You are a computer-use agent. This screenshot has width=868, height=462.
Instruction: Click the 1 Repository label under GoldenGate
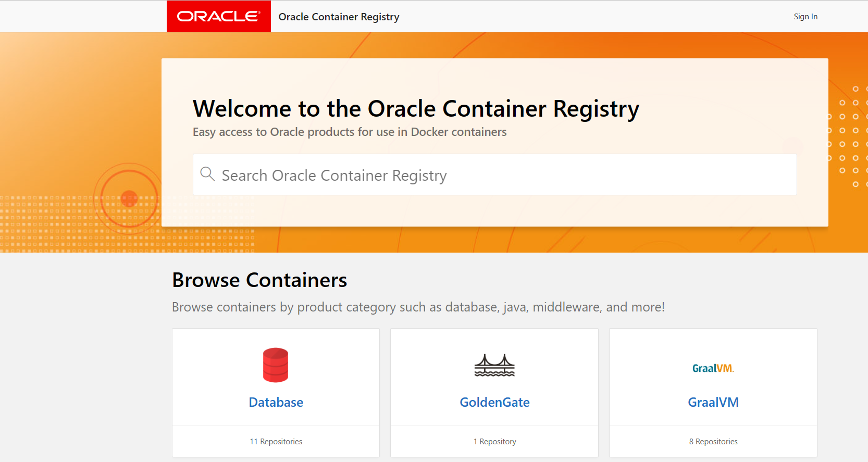click(494, 442)
